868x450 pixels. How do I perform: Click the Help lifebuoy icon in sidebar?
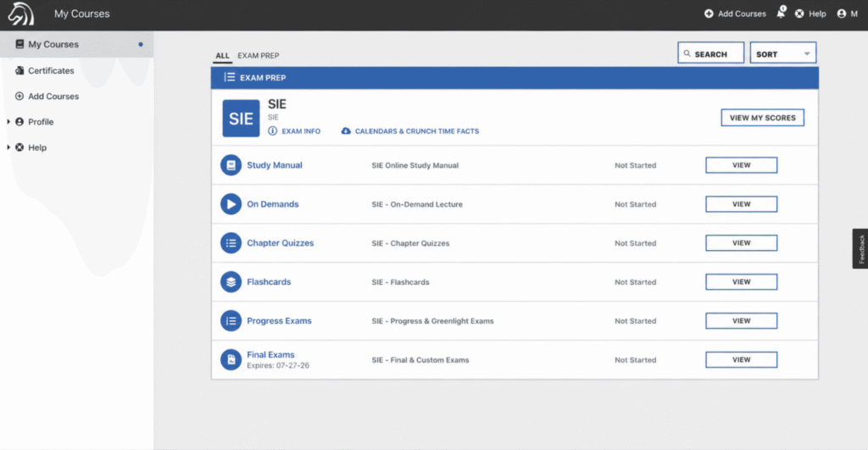[x=19, y=147]
